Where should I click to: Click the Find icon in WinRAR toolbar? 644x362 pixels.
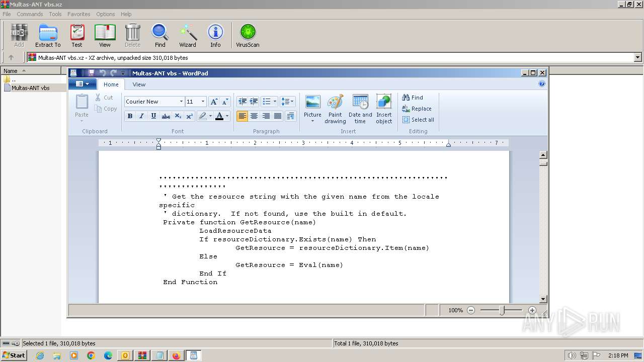(x=160, y=36)
